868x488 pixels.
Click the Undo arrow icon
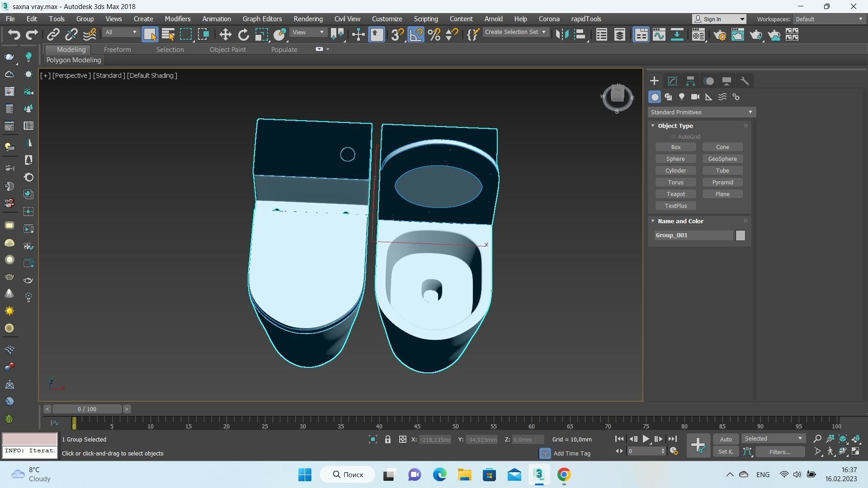point(14,35)
